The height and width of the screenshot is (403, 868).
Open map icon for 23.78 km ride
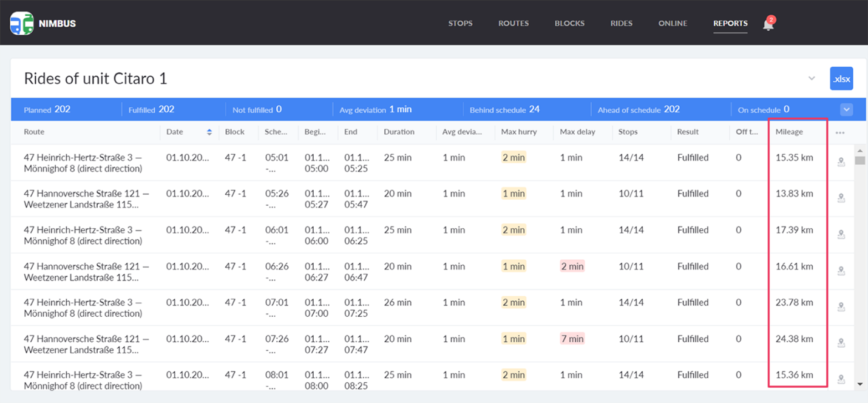pyautogui.click(x=841, y=307)
